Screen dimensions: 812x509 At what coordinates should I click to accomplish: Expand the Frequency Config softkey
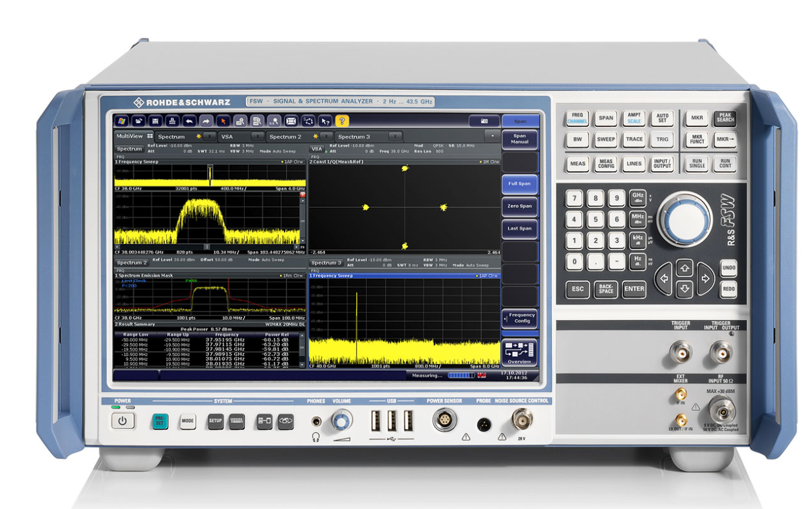coord(520,318)
